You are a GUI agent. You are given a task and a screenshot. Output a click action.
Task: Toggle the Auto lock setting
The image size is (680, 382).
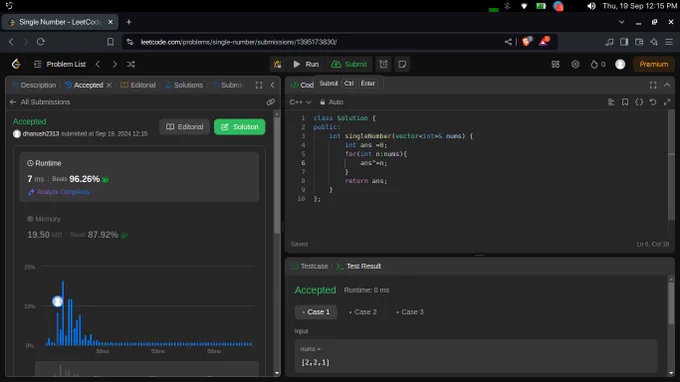click(331, 102)
